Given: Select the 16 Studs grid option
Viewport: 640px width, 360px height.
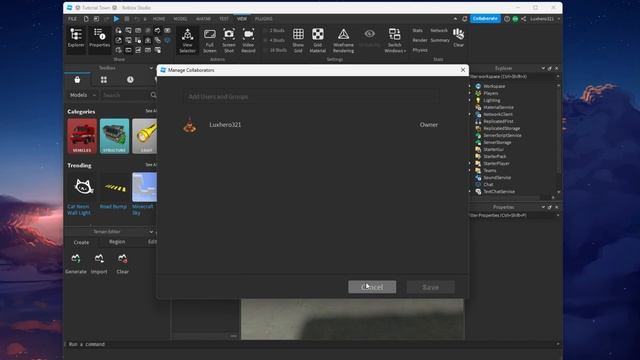Looking at the screenshot, I should point(276,50).
